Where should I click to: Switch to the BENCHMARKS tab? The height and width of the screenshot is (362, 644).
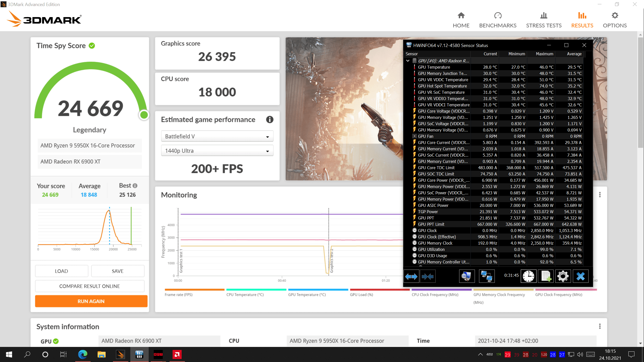498,20
